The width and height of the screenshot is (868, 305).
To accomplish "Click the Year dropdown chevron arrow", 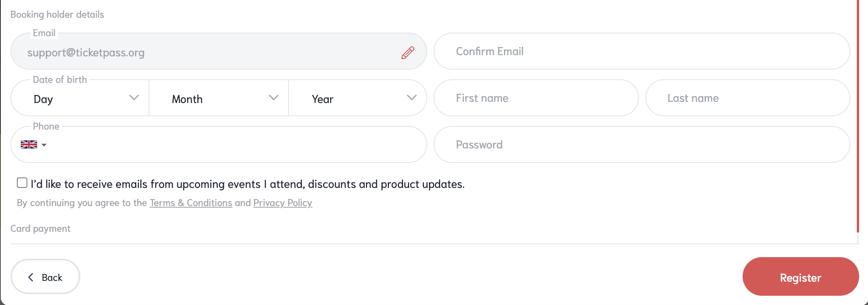I will coord(411,98).
